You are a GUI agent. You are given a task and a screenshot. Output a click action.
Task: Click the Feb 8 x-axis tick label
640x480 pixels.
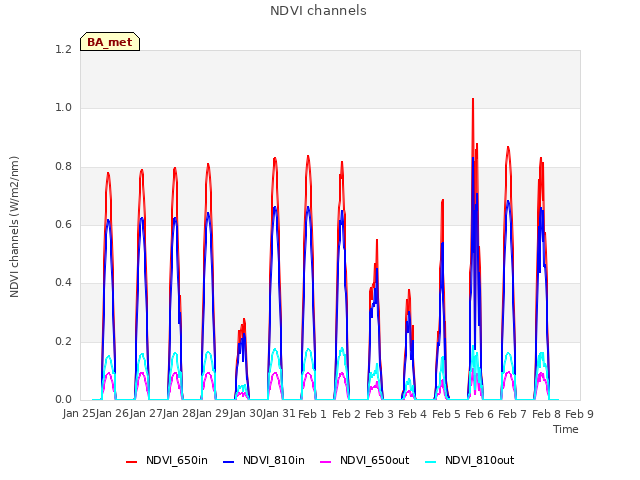(546, 414)
